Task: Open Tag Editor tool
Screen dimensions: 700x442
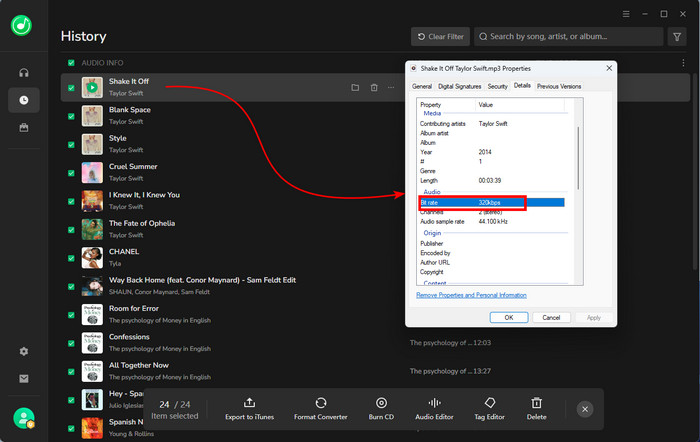Action: click(x=490, y=409)
